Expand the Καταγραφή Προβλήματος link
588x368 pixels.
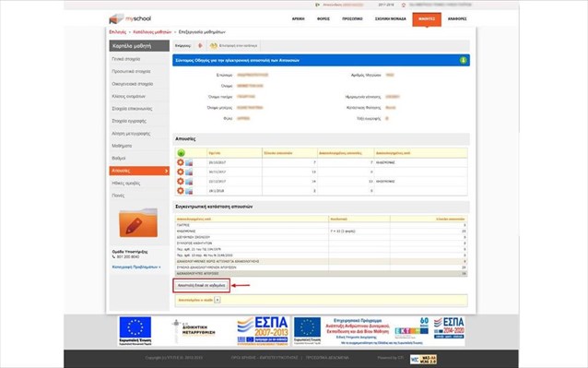point(136,267)
